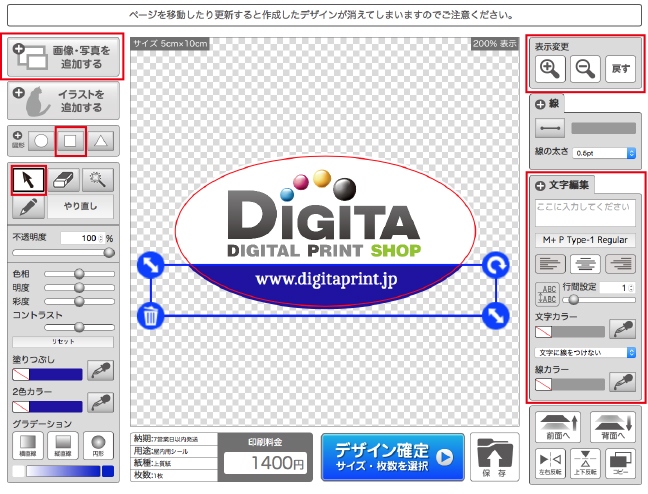
Task: Click the text entry field ここに入力
Action: pos(585,213)
